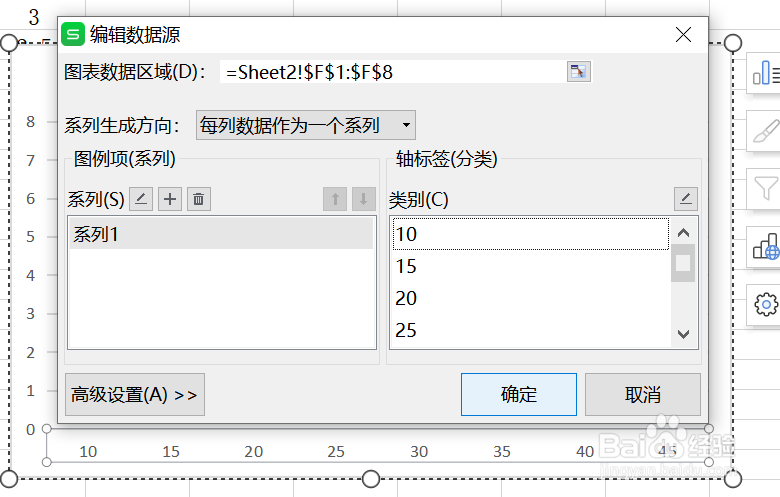
Task: Open chart elements side button
Action: (x=766, y=73)
